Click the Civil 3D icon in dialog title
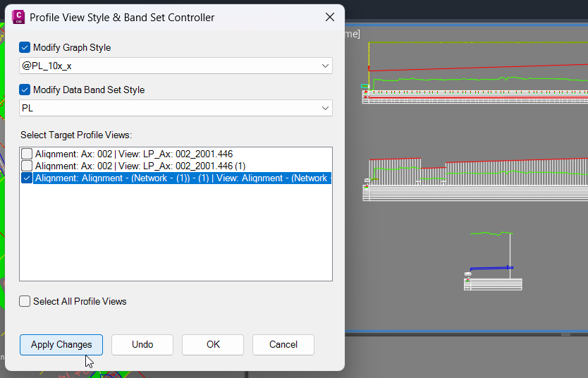 (18, 17)
